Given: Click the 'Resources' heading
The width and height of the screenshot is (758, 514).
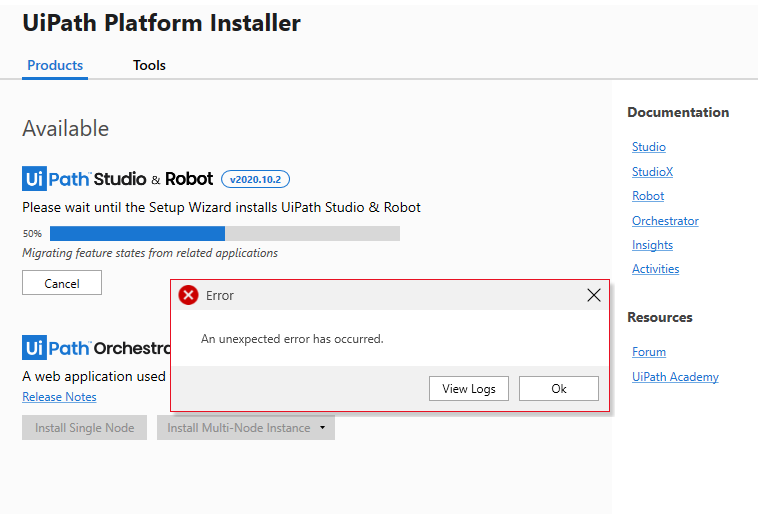Looking at the screenshot, I should (x=660, y=317).
